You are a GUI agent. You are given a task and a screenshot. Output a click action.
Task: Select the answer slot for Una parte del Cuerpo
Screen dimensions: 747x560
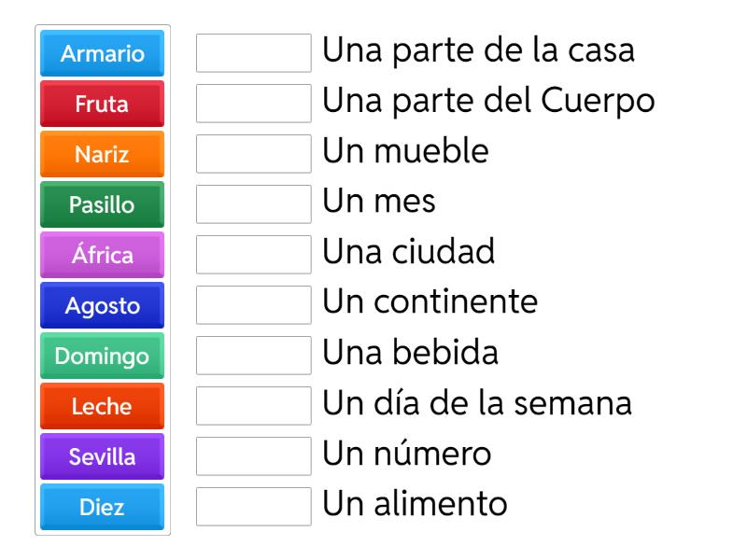point(254,104)
